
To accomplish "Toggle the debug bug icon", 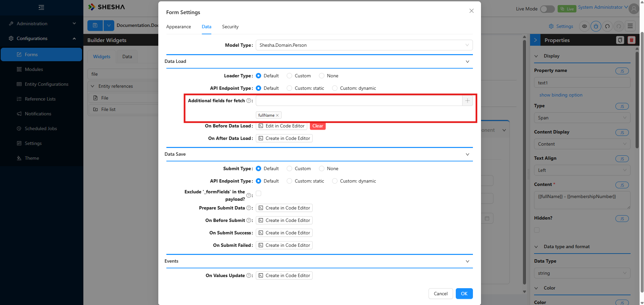I will pyautogui.click(x=596, y=26).
